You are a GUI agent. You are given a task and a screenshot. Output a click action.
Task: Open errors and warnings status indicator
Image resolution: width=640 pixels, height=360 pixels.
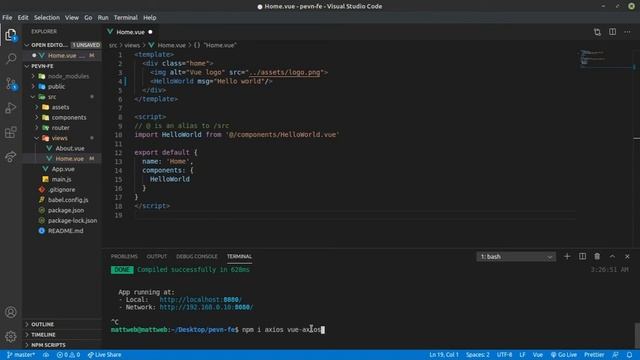pos(68,355)
